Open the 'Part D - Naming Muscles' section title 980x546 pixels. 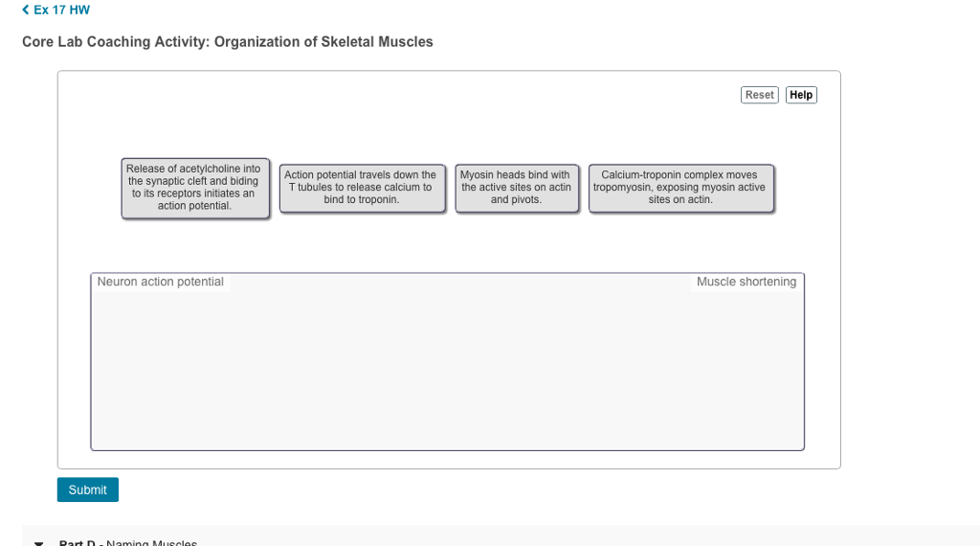click(128, 542)
